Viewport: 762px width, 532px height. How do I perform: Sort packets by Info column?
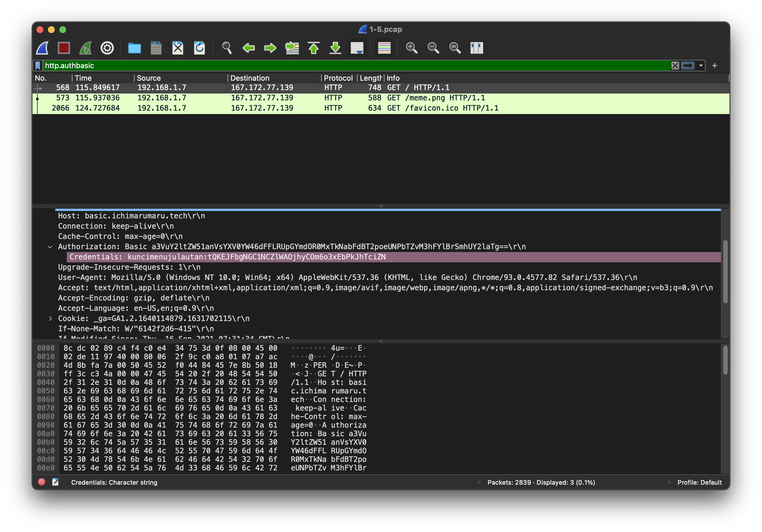pos(556,78)
